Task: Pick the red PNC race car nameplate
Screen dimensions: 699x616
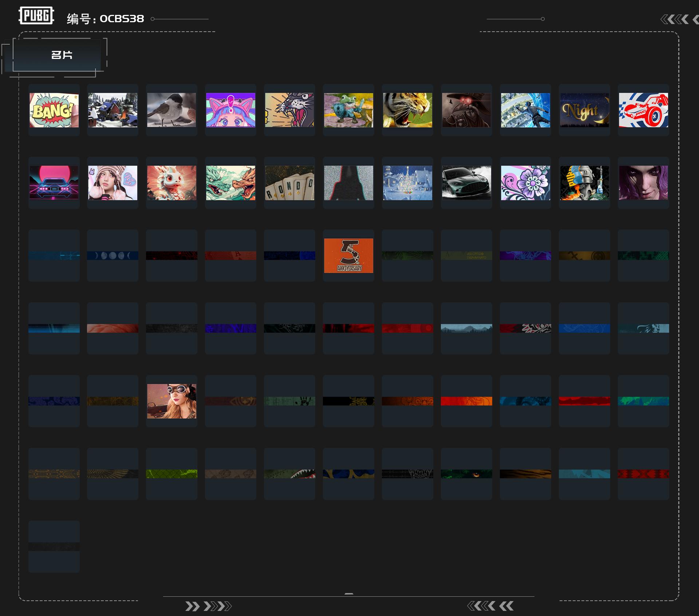Action: pos(643,110)
